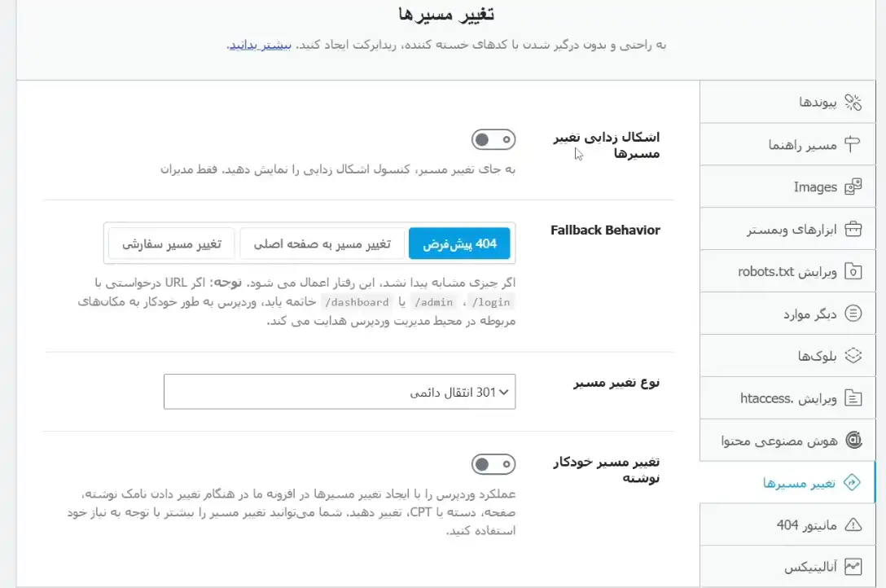Open the مانیتور 404 tab

pos(787,524)
